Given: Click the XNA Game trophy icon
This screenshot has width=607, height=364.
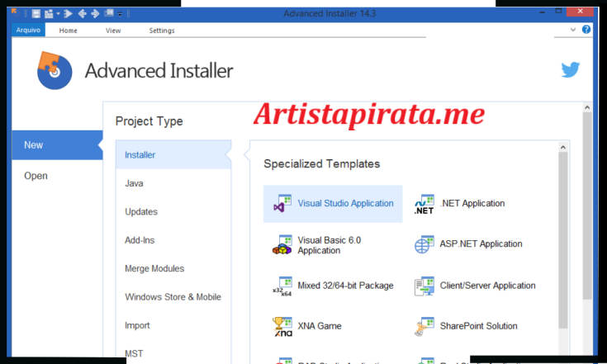Looking at the screenshot, I should 283,327.
